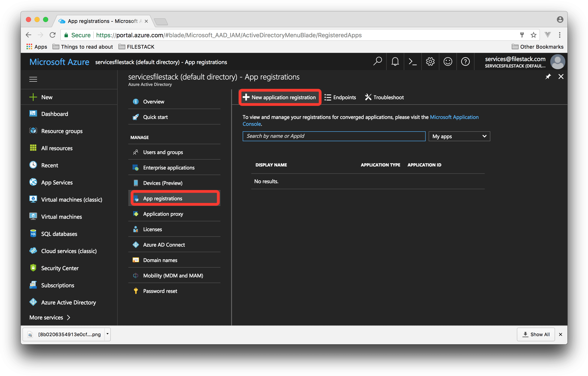Click the account avatar picture
This screenshot has height=376, width=588.
pyautogui.click(x=558, y=61)
